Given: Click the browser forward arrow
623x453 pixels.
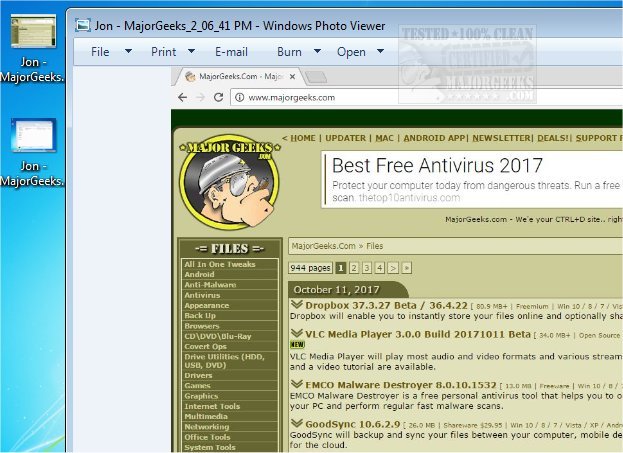Looking at the screenshot, I should (x=201, y=97).
